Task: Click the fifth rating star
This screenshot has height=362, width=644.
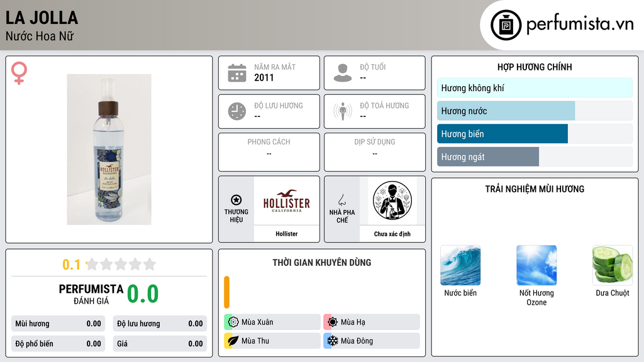Action: click(150, 264)
